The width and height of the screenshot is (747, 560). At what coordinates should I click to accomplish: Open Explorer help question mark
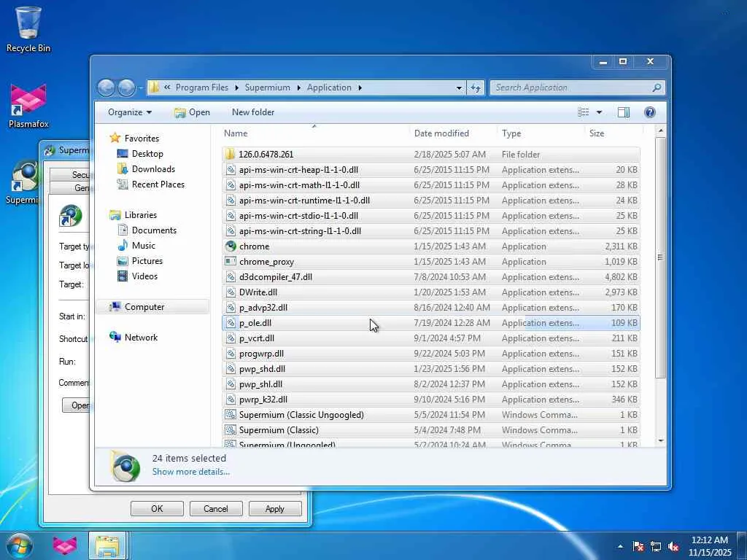tap(650, 112)
